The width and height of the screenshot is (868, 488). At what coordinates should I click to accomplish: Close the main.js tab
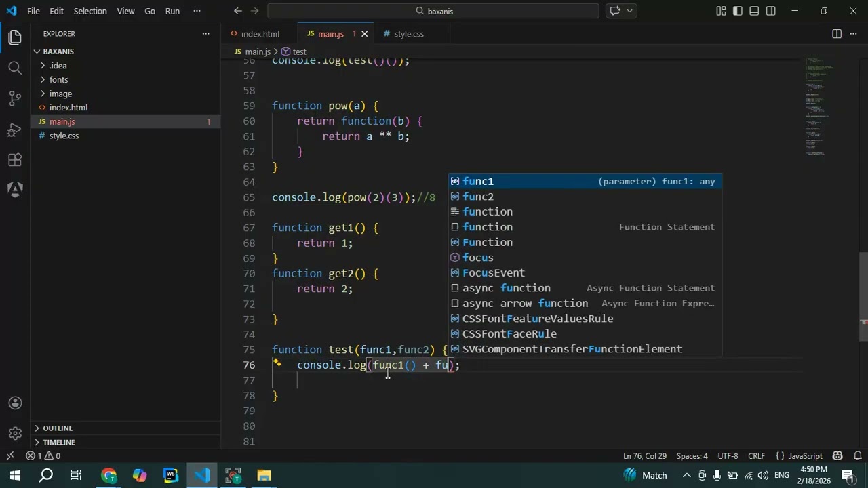(x=364, y=34)
